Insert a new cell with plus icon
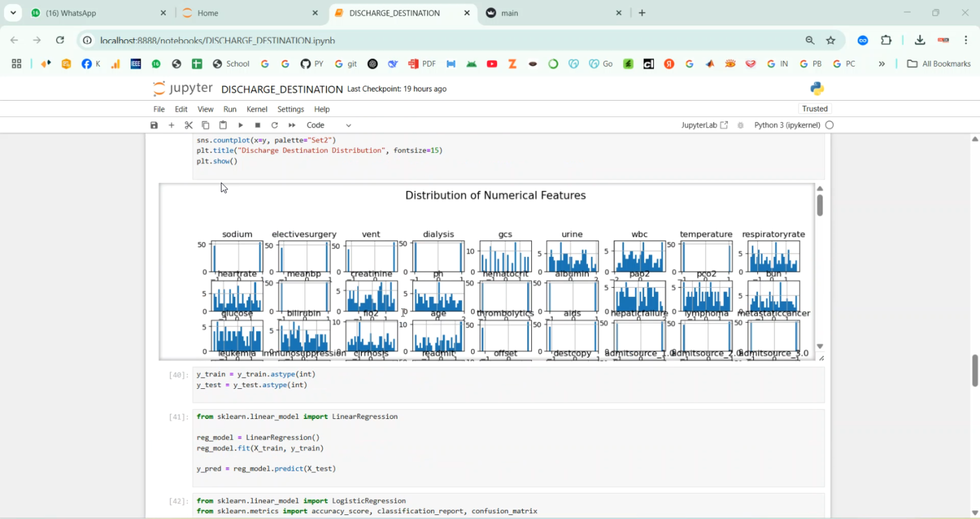This screenshot has height=519, width=980. click(x=171, y=125)
